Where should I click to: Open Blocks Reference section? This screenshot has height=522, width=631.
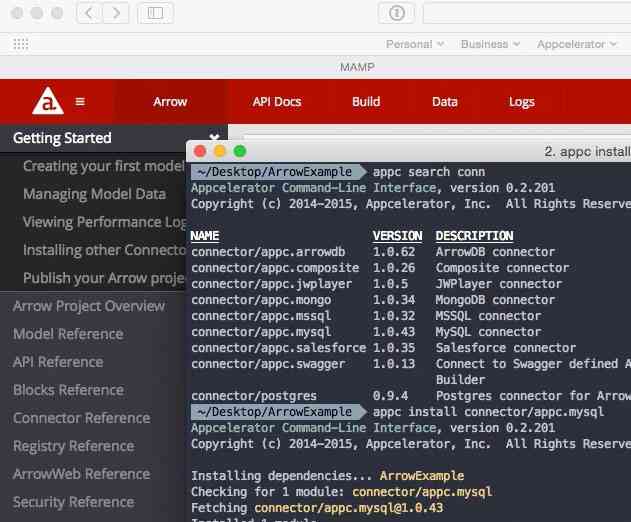coord(68,390)
